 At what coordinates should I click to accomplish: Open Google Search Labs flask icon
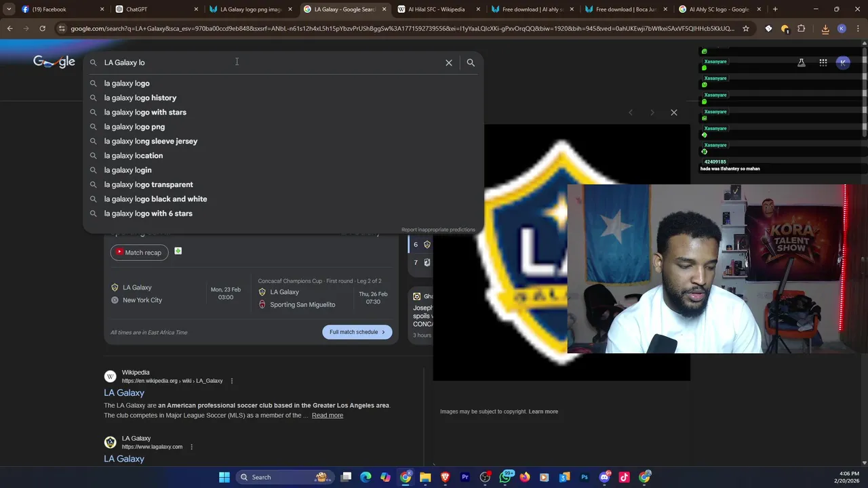pos(801,62)
